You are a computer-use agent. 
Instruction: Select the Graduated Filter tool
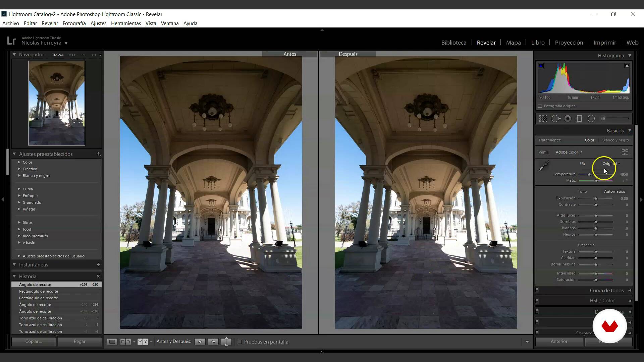579,119
